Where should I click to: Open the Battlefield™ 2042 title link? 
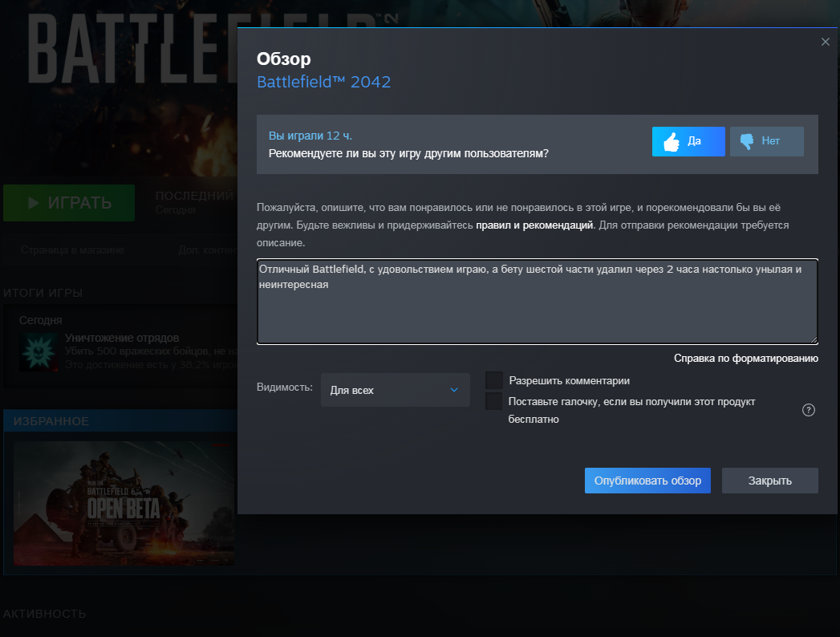323,82
